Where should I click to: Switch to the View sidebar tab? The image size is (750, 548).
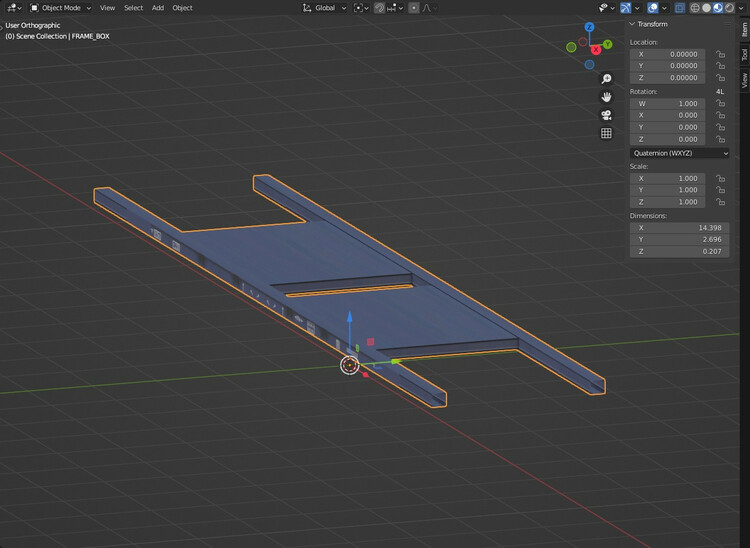click(x=744, y=80)
